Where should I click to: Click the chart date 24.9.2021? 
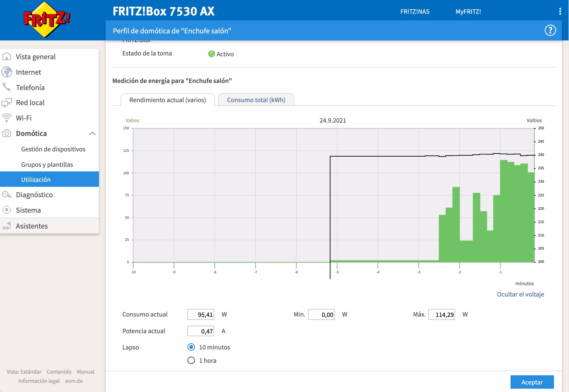pos(333,120)
